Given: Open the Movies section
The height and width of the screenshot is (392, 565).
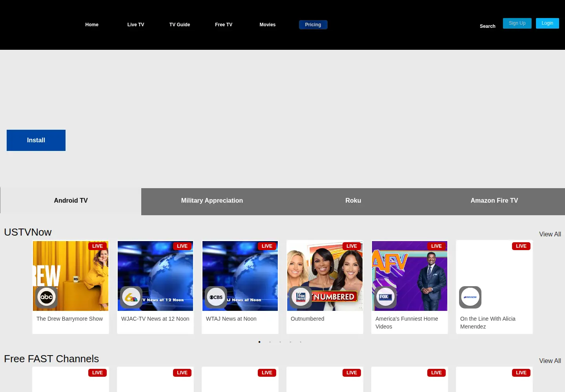Looking at the screenshot, I should [x=268, y=25].
